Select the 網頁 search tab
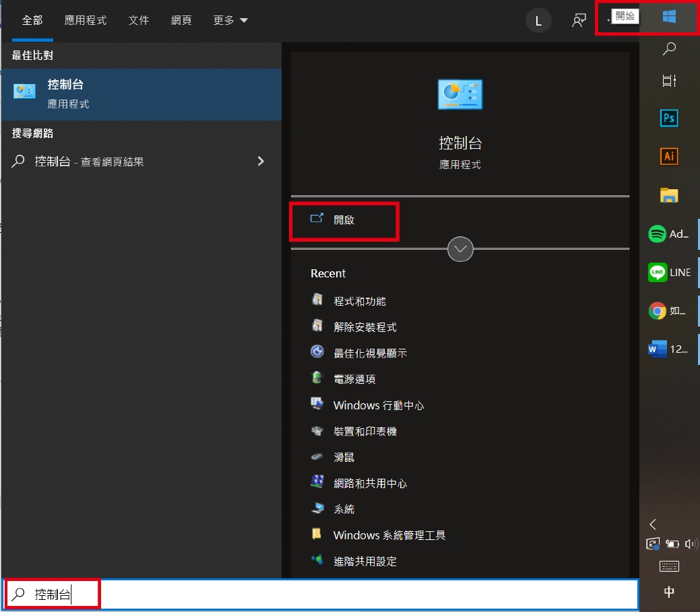700x612 pixels. click(181, 20)
